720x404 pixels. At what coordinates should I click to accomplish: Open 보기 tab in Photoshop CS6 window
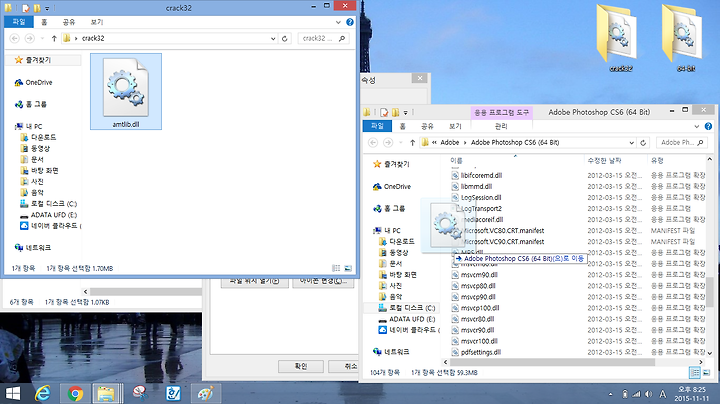[x=455, y=126]
